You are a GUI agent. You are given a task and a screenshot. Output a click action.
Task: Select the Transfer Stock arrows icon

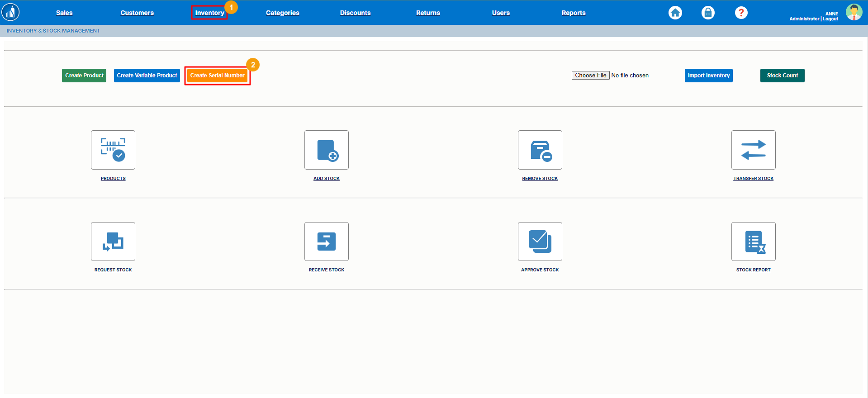(754, 150)
